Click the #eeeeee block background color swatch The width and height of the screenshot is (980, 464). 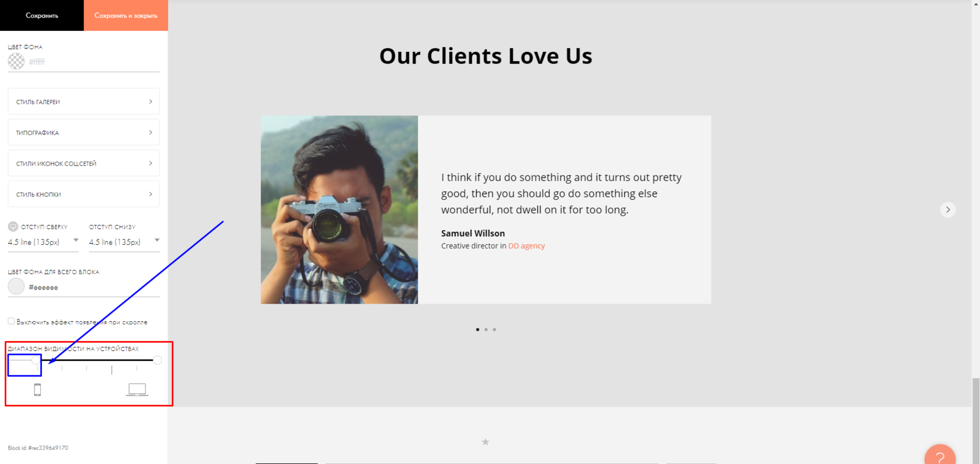pyautogui.click(x=16, y=286)
